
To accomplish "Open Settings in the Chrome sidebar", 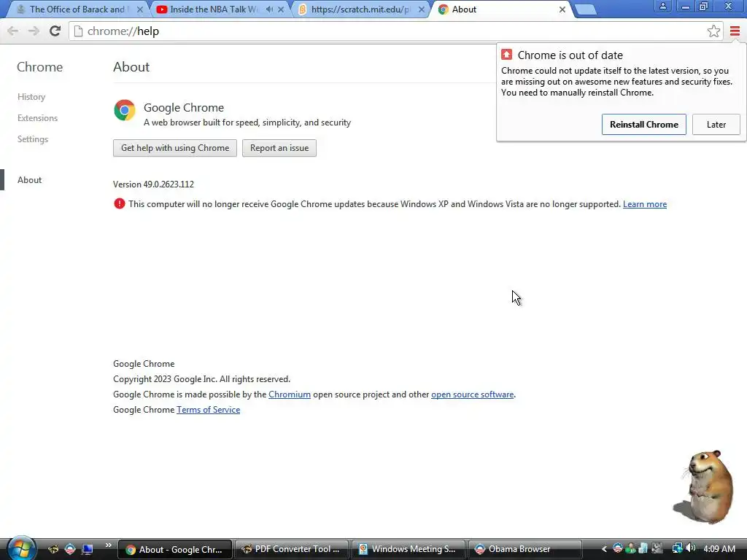I will [33, 139].
